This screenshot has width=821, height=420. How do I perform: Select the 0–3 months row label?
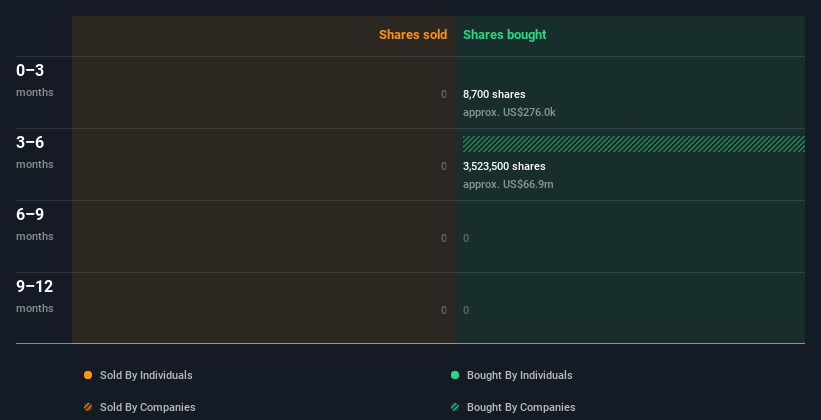pyautogui.click(x=34, y=79)
